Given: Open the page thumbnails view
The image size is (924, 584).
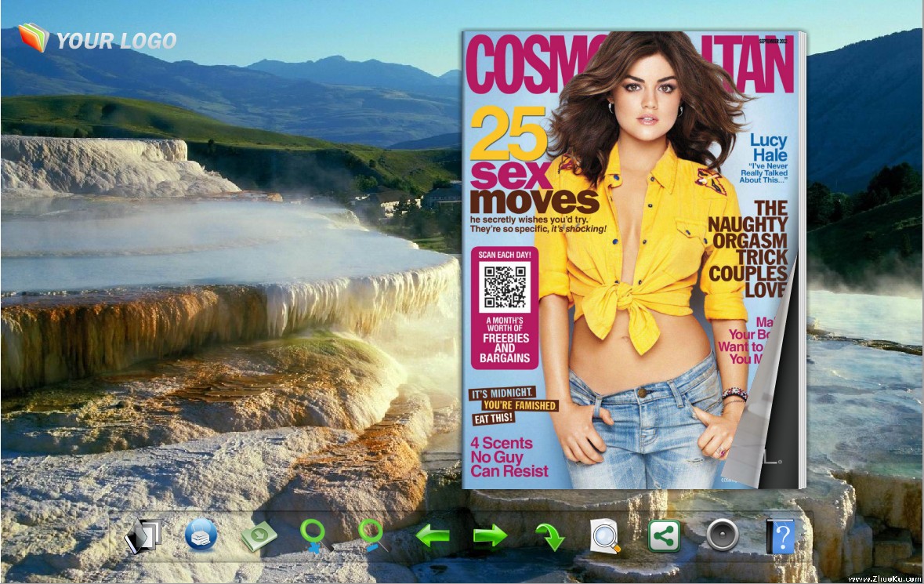Looking at the screenshot, I should (x=143, y=535).
